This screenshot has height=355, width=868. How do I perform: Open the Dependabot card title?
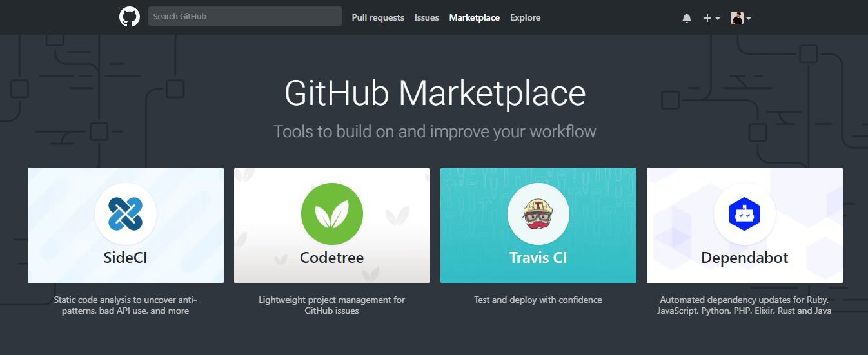pyautogui.click(x=745, y=258)
